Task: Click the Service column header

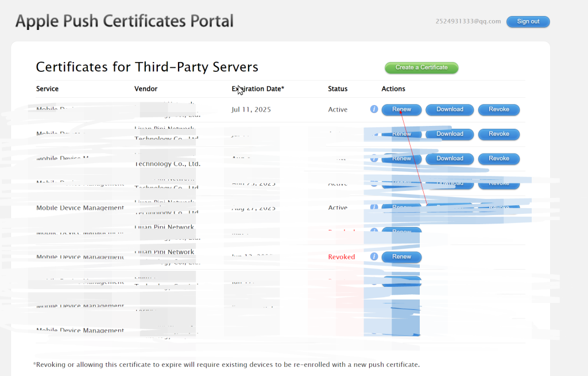Action: pyautogui.click(x=47, y=89)
